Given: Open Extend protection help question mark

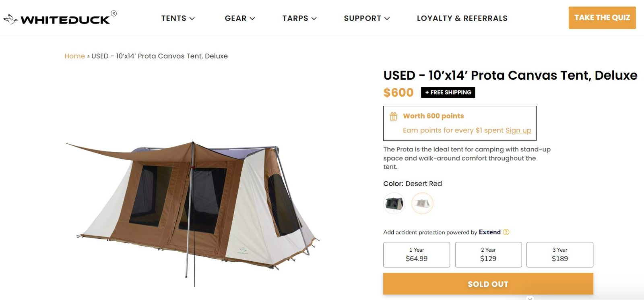Looking at the screenshot, I should point(506,232).
